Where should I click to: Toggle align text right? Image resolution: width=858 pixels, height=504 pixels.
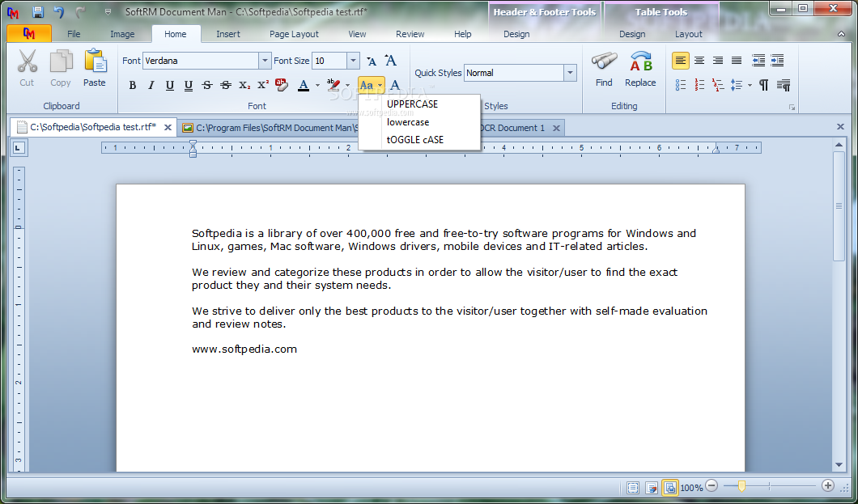pos(718,61)
